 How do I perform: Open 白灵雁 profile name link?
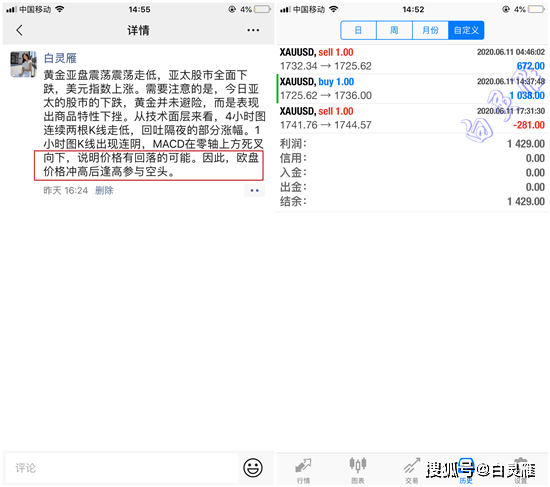click(60, 58)
